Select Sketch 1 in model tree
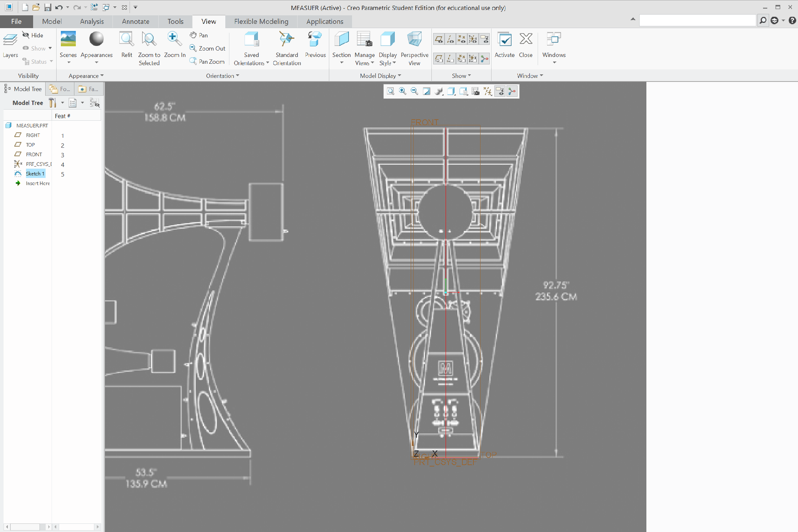 point(35,173)
